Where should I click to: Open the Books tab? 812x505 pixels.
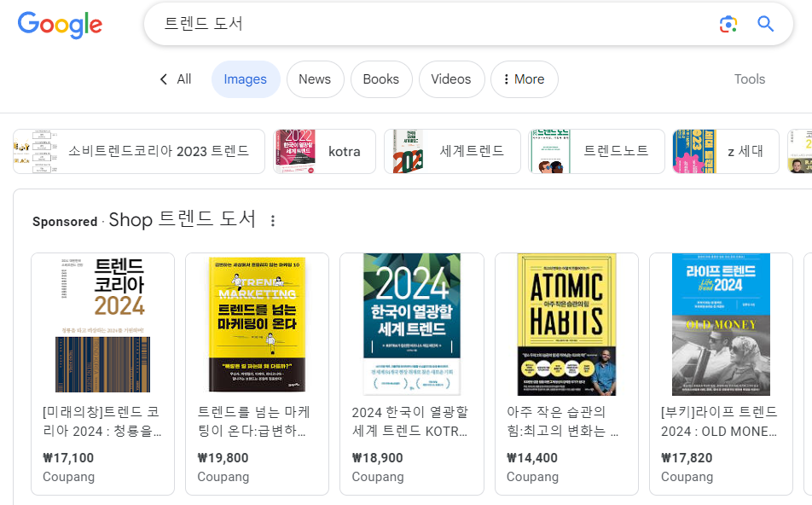click(x=381, y=79)
